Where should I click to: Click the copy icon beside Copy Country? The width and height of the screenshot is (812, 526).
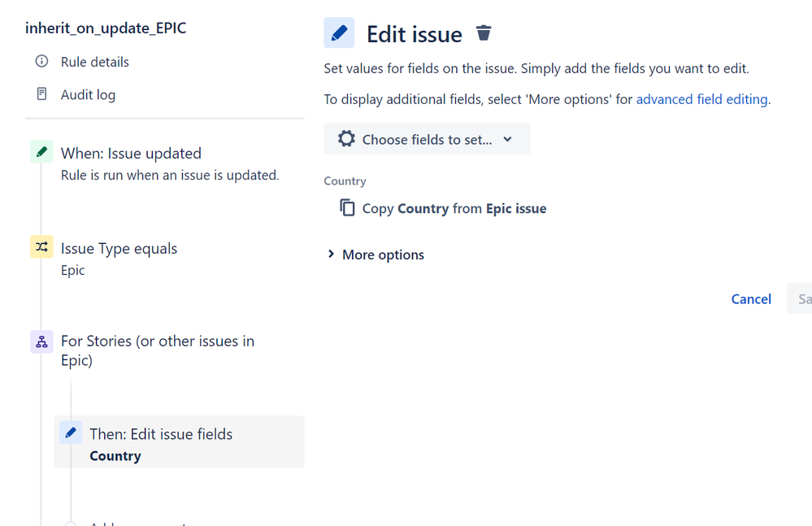pyautogui.click(x=347, y=208)
